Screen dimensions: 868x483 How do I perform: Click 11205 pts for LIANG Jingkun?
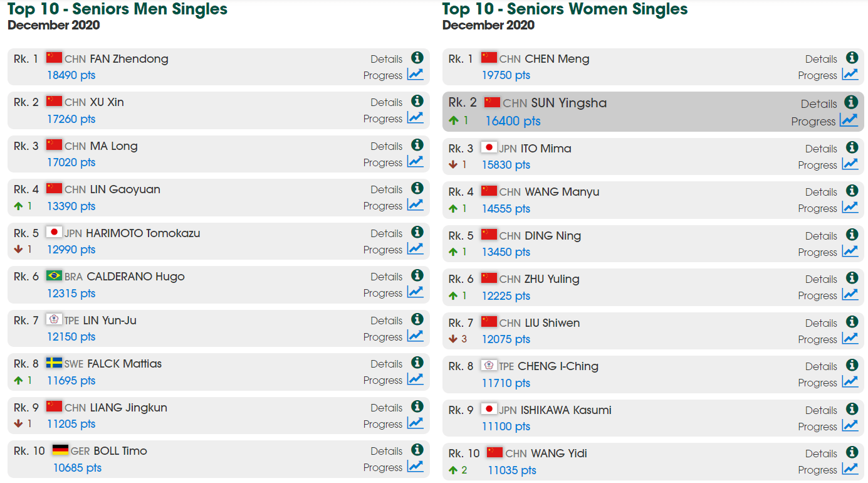(71, 424)
